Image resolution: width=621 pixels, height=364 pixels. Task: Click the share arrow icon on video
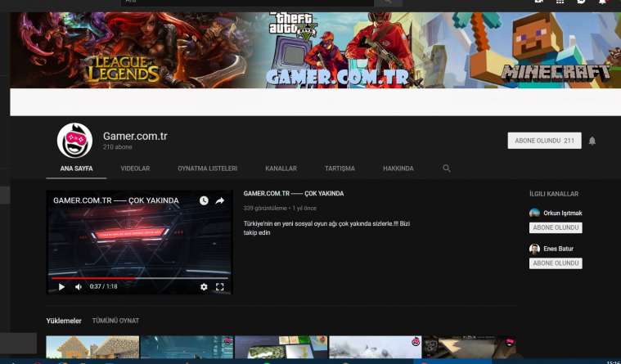[220, 201]
